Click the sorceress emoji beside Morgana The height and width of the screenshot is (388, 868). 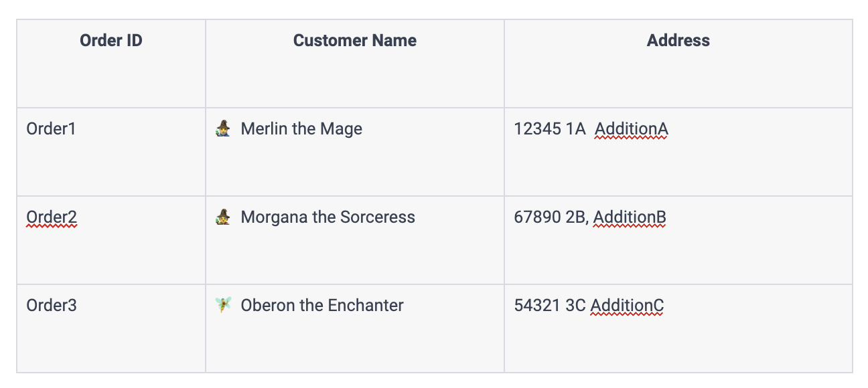coord(223,217)
